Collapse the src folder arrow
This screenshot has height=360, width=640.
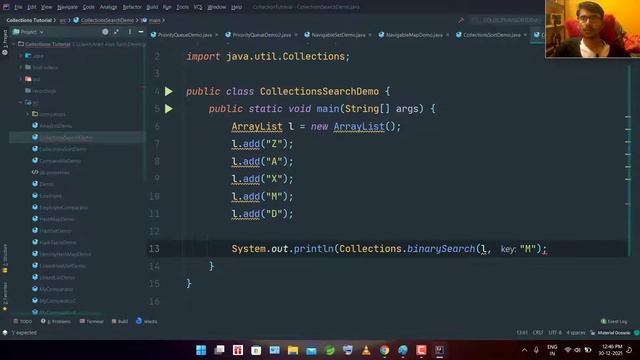(21, 102)
